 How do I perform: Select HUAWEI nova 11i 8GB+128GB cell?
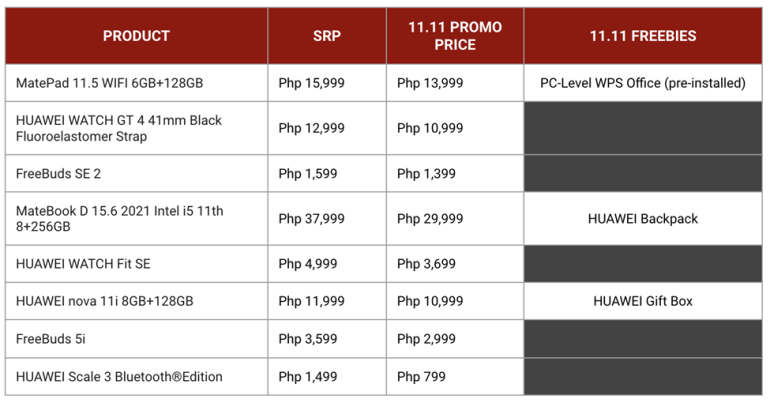coord(137,301)
